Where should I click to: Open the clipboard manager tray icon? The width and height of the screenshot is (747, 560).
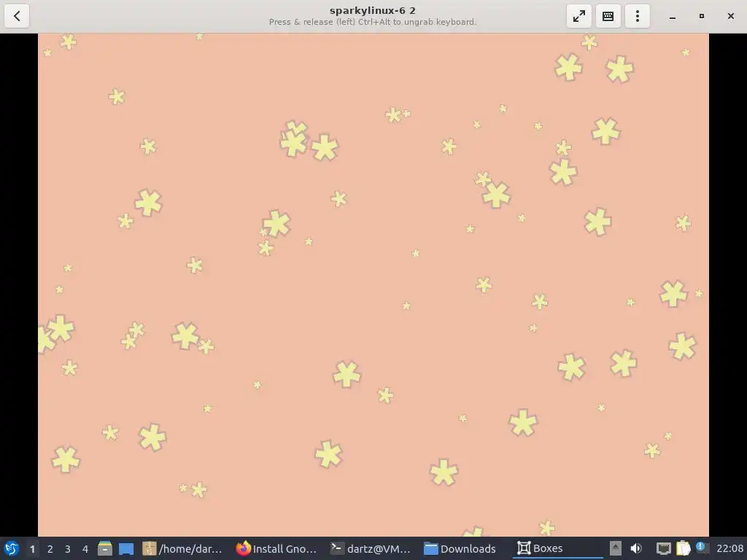(683, 548)
